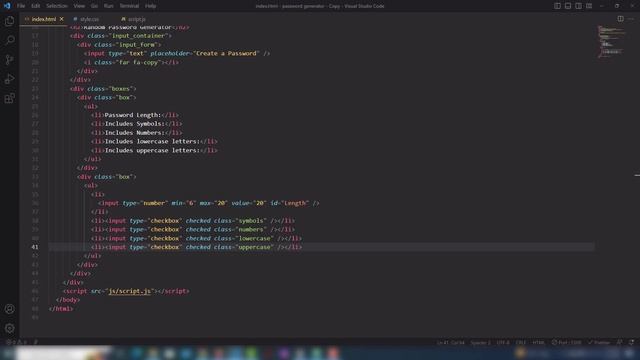Viewport: 640px width, 360px height.
Task: Open the Help menu
Action: (x=151, y=6)
